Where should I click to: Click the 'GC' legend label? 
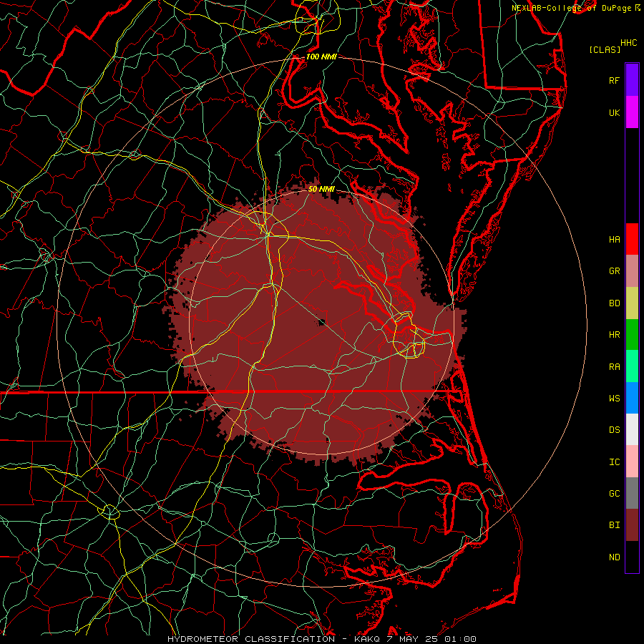pyautogui.click(x=614, y=494)
